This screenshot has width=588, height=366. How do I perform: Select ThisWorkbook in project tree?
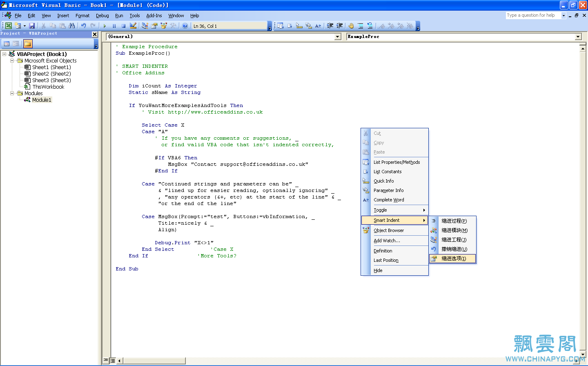point(48,87)
